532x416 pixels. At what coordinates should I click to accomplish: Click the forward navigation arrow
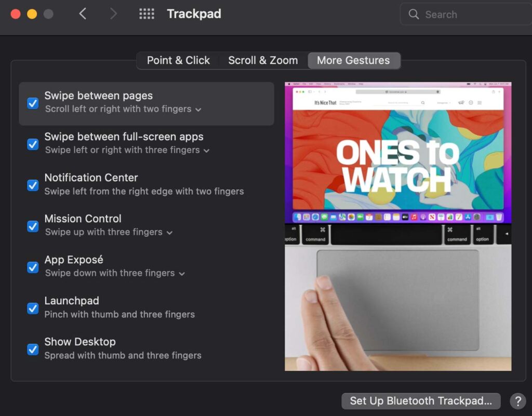(x=113, y=14)
